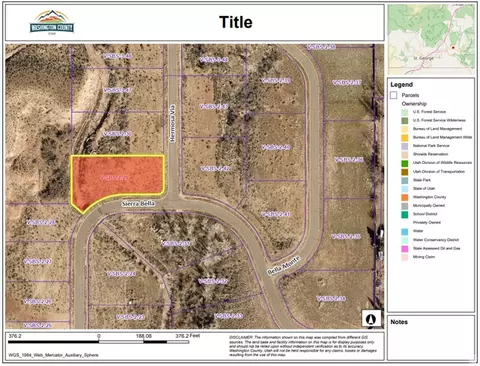Click the State Assessed Oil and Gas swatch
The height and width of the screenshot is (366, 480).
pyautogui.click(x=405, y=249)
